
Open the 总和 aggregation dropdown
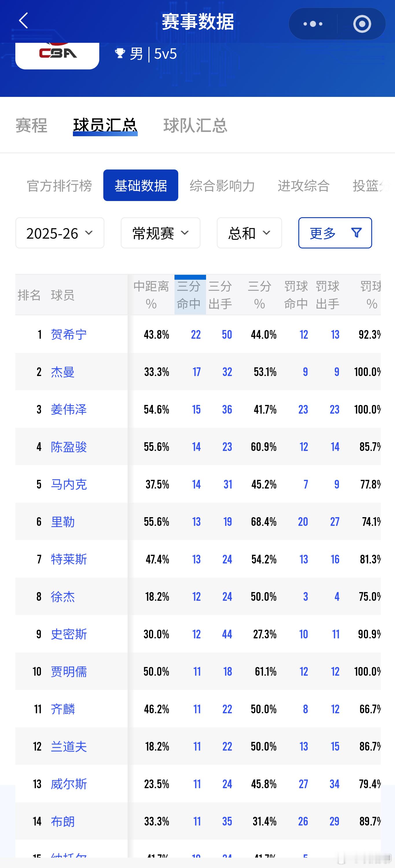point(249,233)
